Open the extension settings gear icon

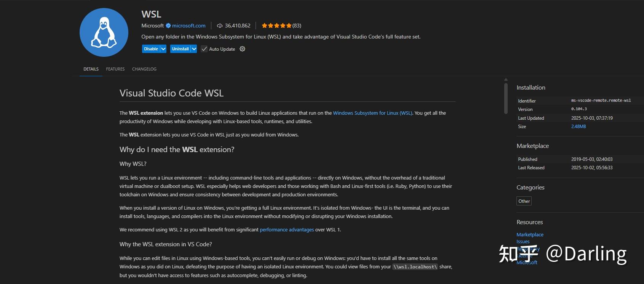[242, 49]
